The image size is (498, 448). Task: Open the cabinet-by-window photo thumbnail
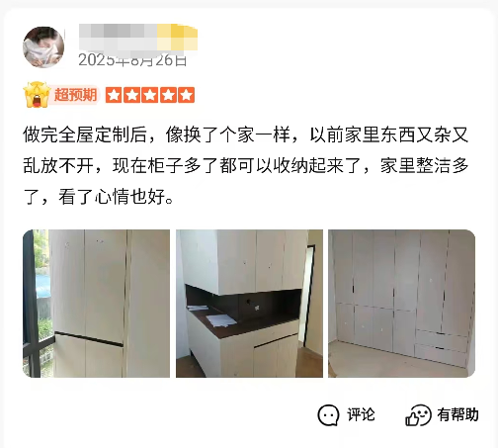pyautogui.click(x=96, y=304)
